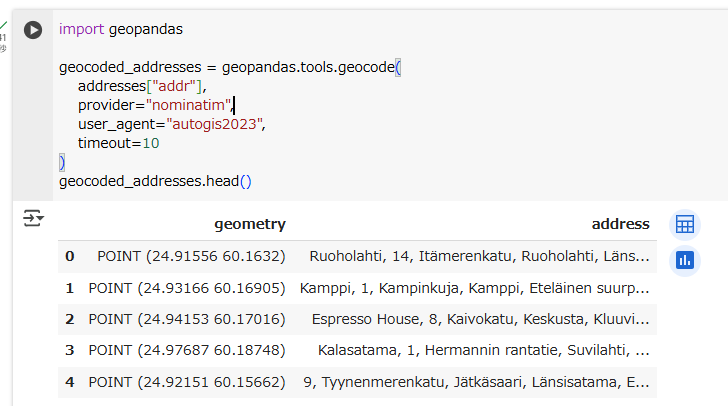Convert dataframe to interactive table
The width and height of the screenshot is (728, 406).
[x=685, y=224]
